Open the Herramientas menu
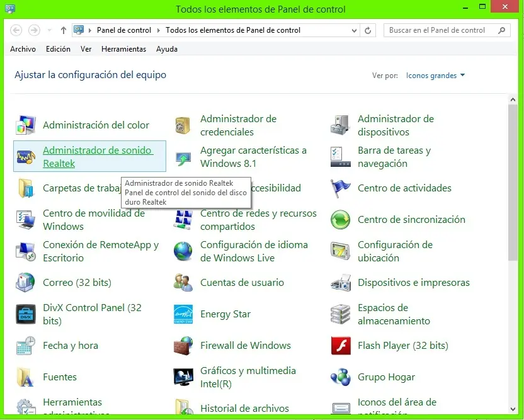The height and width of the screenshot is (420, 524). tap(123, 49)
